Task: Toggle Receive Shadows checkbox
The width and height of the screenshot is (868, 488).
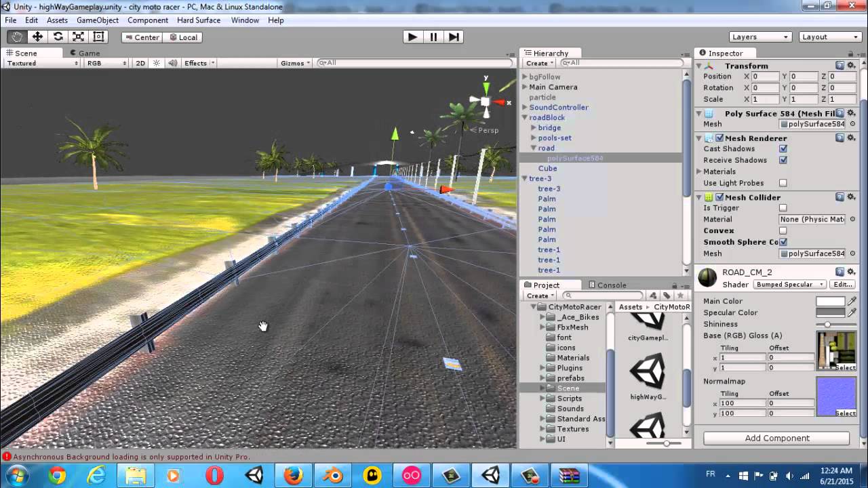Action: coord(783,160)
